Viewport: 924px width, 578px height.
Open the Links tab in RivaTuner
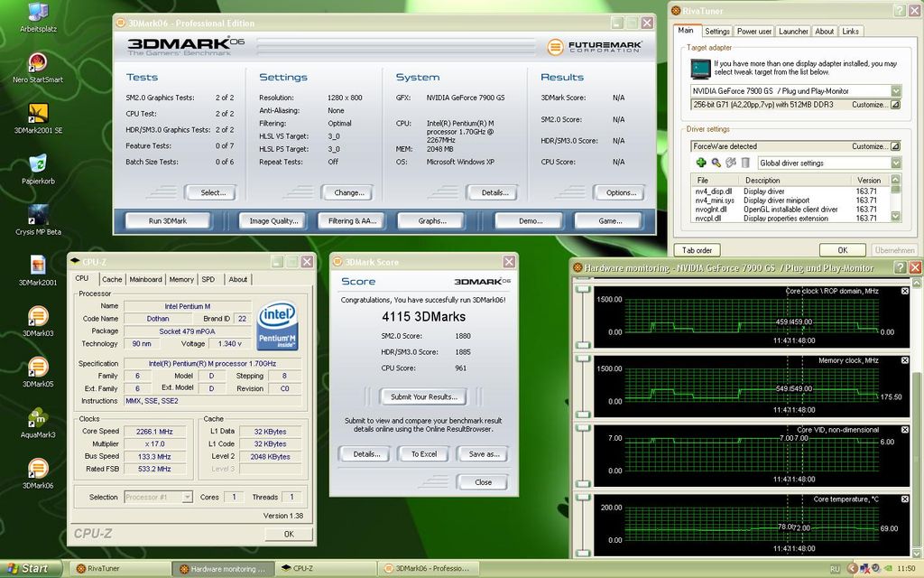pyautogui.click(x=850, y=32)
